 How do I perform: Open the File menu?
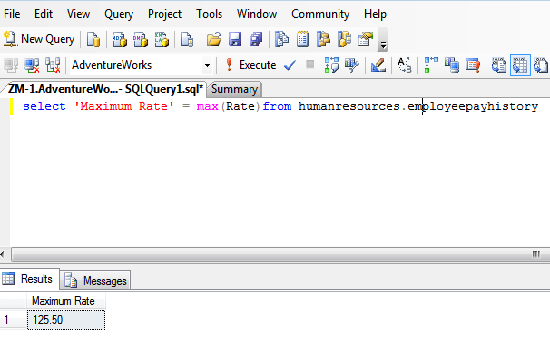coord(12,14)
